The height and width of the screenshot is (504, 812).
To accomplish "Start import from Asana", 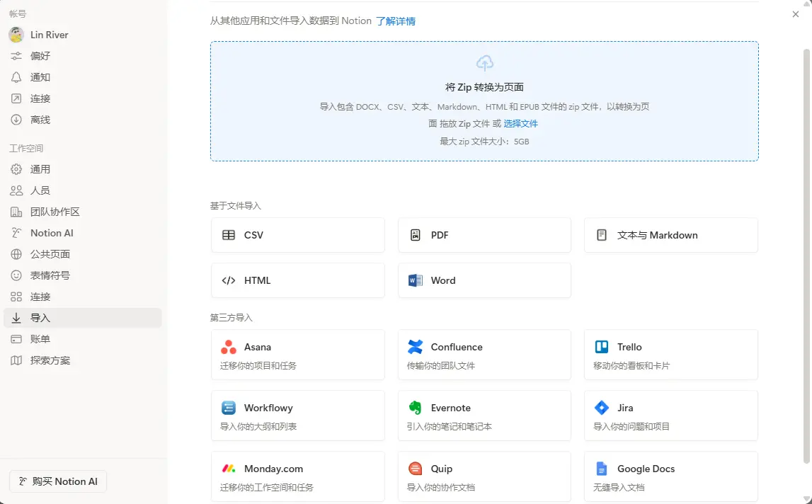I will pos(298,355).
